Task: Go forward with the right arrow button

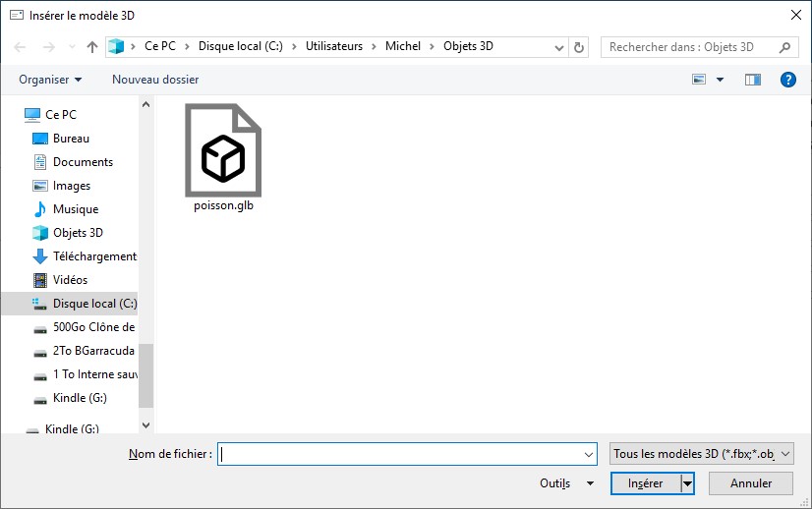Action: pyautogui.click(x=49, y=47)
